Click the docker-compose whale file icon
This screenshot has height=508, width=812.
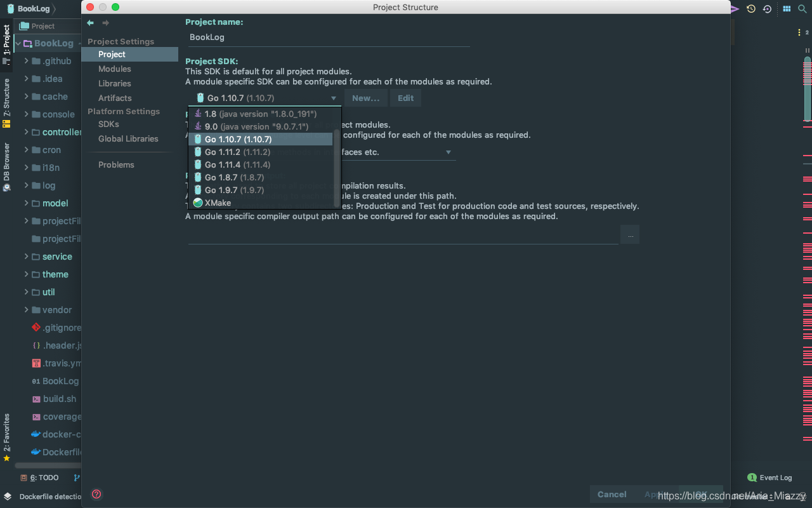[36, 434]
